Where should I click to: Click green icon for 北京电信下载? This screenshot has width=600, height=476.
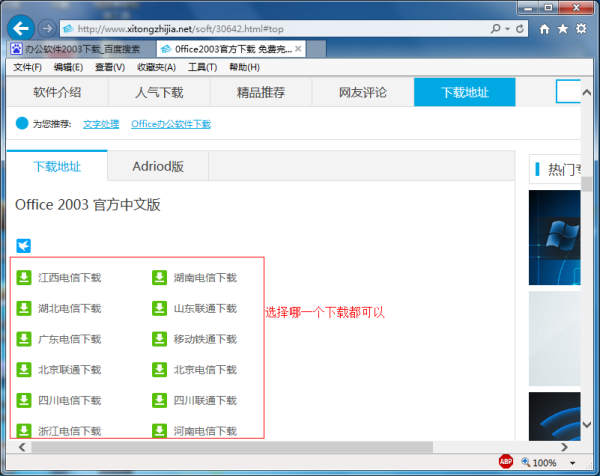point(159,369)
